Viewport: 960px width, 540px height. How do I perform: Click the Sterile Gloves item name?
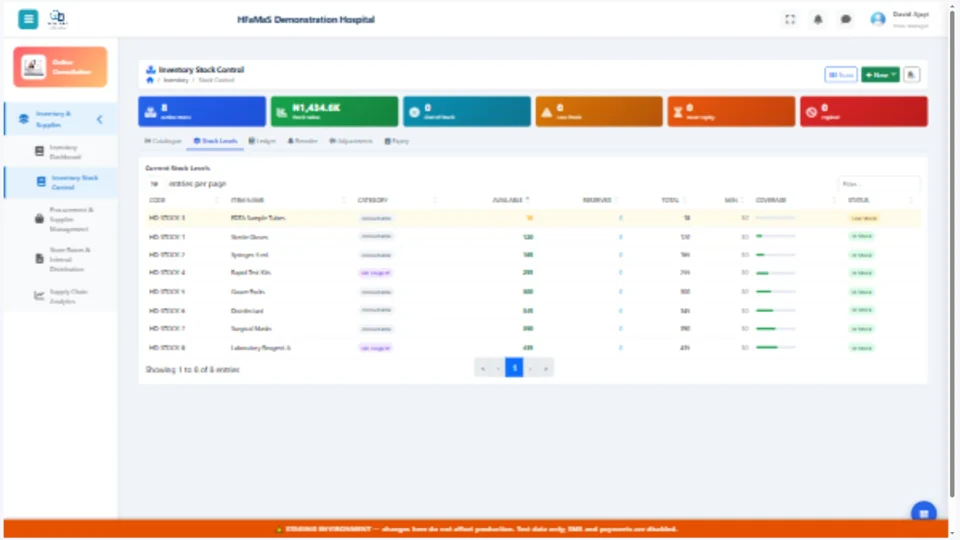[x=249, y=237]
